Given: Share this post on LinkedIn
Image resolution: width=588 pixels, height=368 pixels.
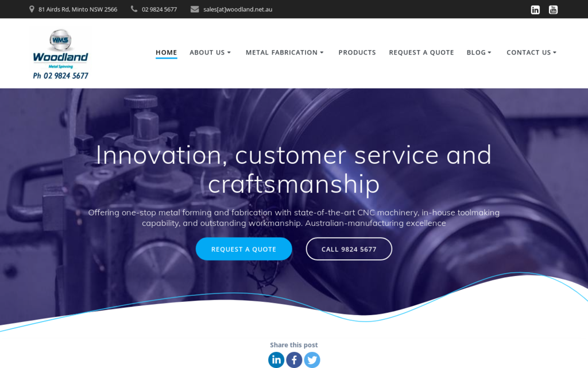Looking at the screenshot, I should point(276,360).
